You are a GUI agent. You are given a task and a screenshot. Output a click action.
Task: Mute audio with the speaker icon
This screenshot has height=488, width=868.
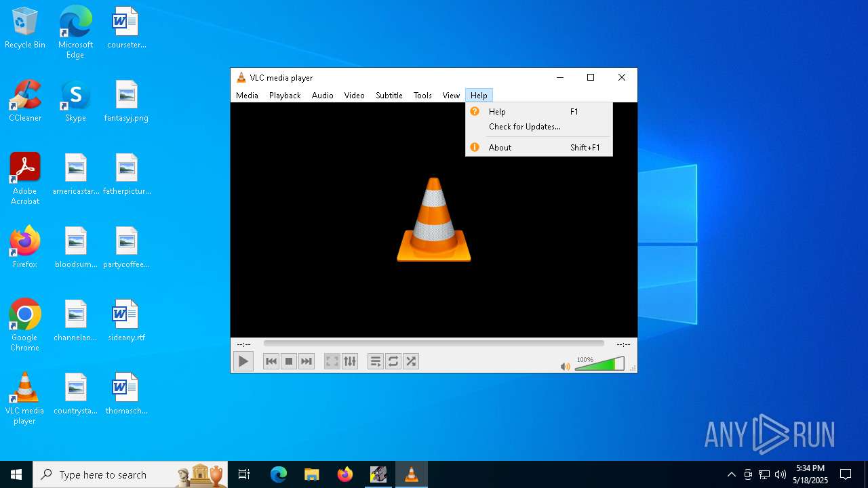point(565,367)
